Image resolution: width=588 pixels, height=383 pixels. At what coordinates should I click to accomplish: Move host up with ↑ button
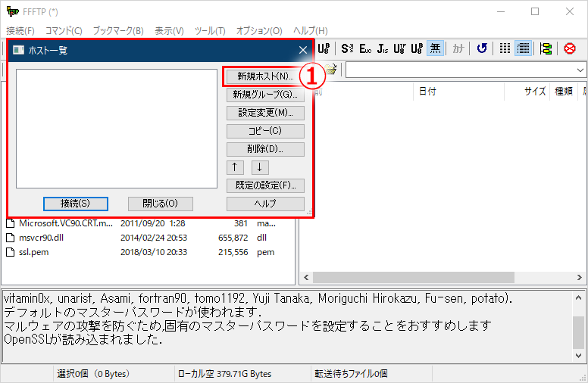click(x=235, y=167)
